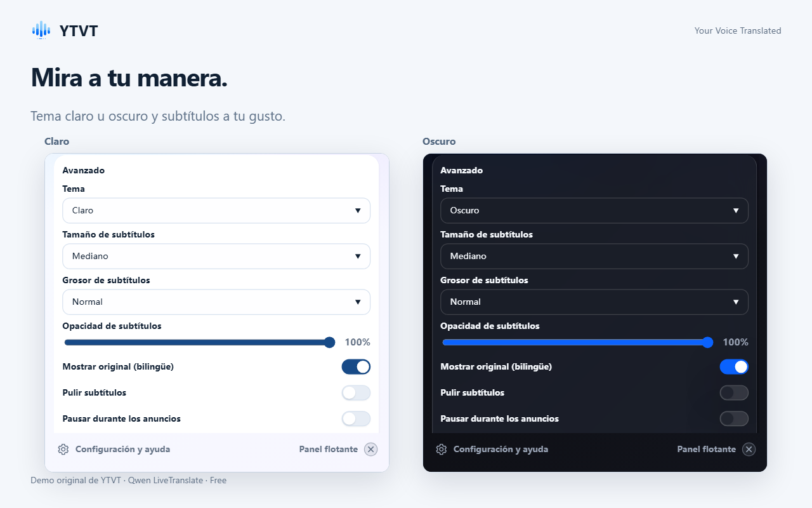This screenshot has width=812, height=508.
Task: Open Tamaño de subtítulos dropdown in Oscuro panel
Action: click(594, 256)
